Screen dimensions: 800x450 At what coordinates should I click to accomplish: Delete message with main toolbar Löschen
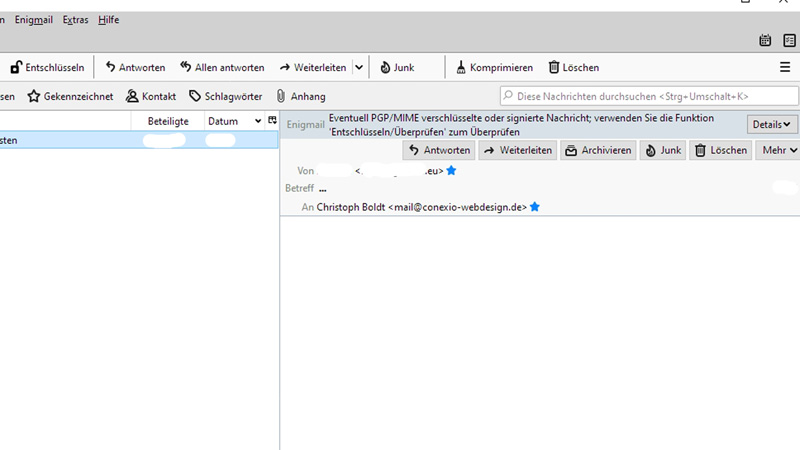[x=573, y=67]
